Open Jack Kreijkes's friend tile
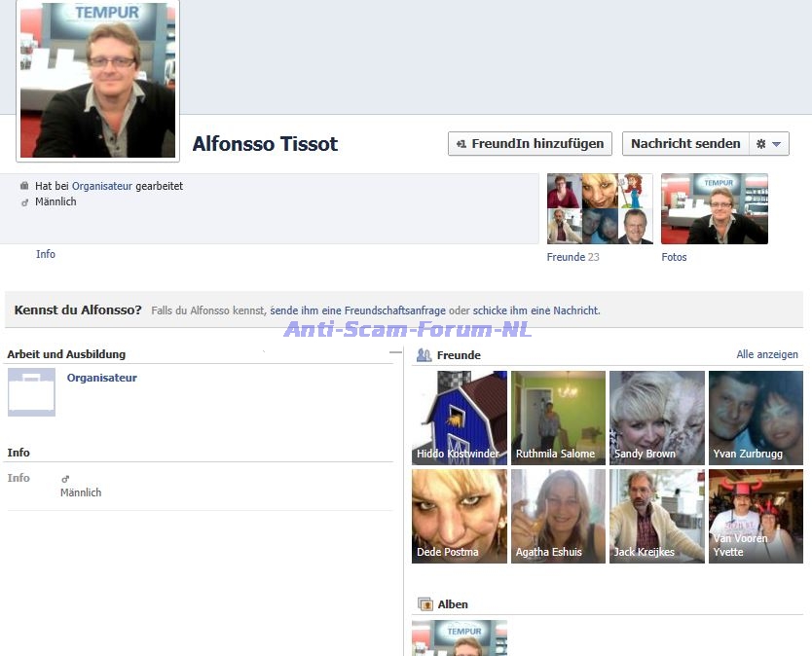The image size is (812, 656). click(656, 516)
